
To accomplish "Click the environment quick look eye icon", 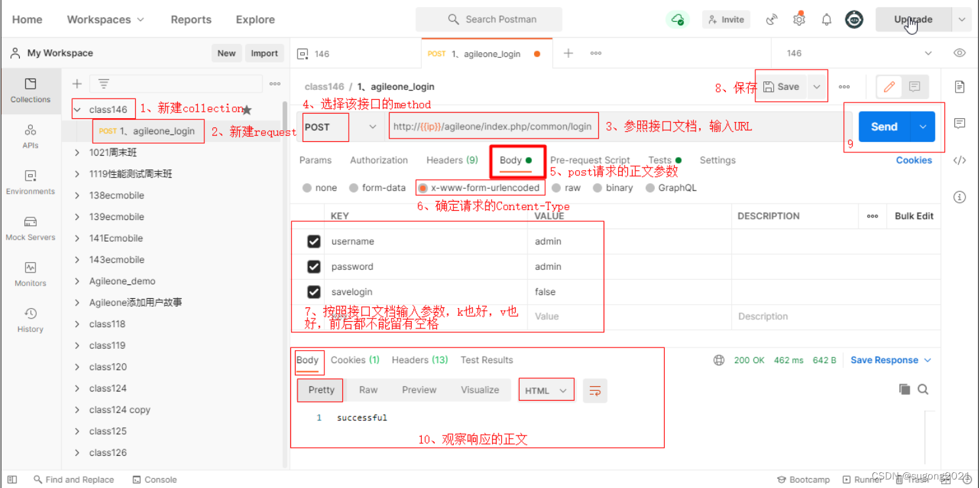I will click(960, 53).
